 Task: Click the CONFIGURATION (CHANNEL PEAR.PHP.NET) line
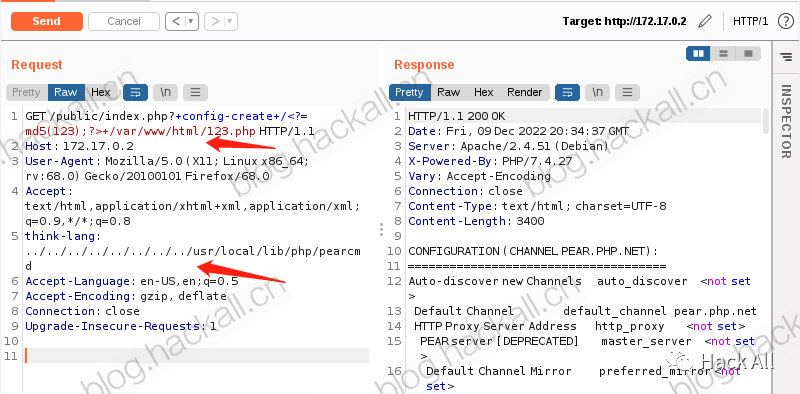coord(533,251)
